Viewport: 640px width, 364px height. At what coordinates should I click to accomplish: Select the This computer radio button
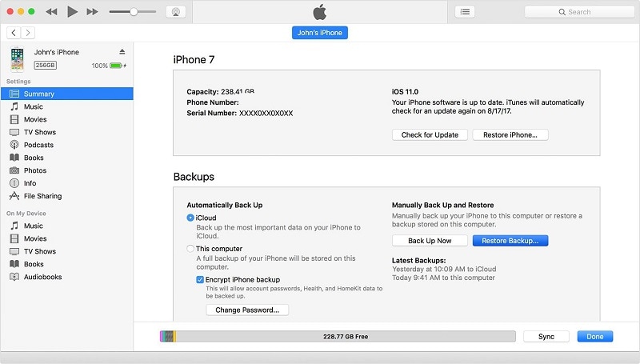click(190, 249)
